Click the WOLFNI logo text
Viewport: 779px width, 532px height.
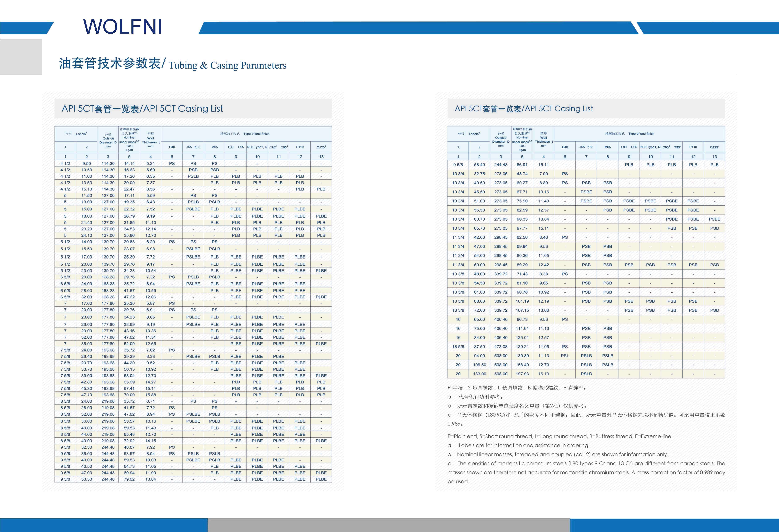(122, 27)
